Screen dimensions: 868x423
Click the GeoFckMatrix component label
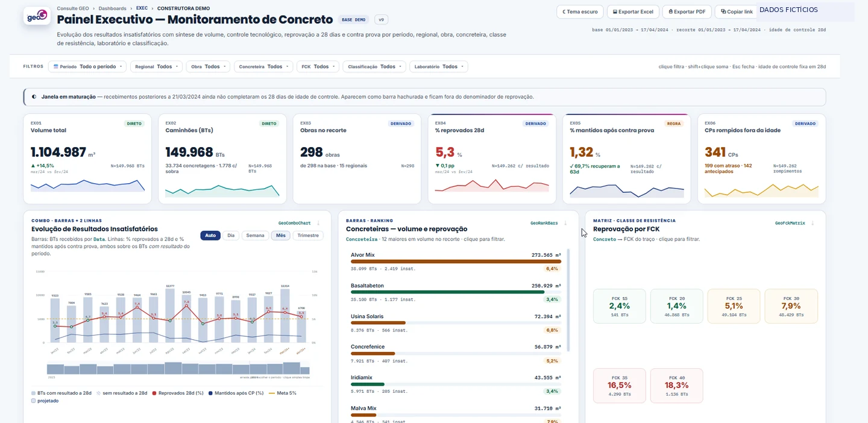point(790,223)
